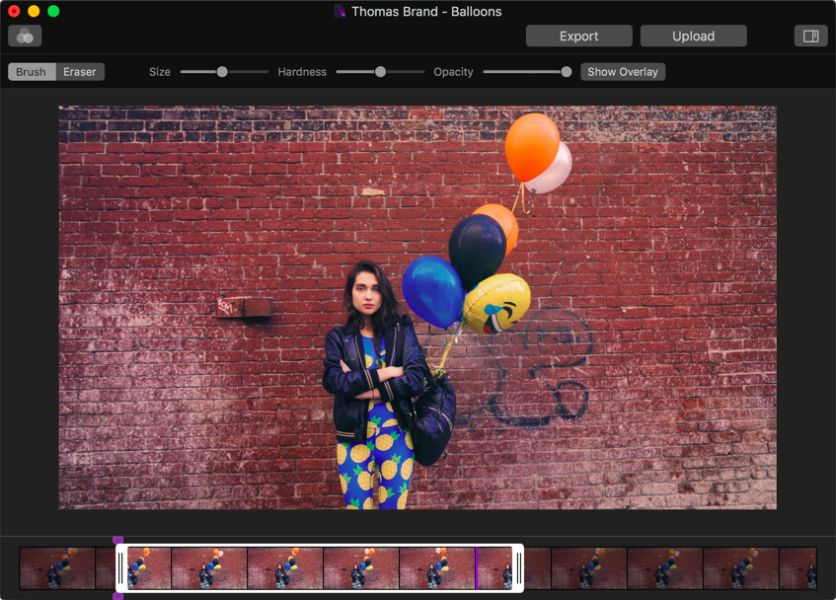Image resolution: width=836 pixels, height=600 pixels.
Task: Click the left trim handle on the timeline
Action: coord(121,568)
